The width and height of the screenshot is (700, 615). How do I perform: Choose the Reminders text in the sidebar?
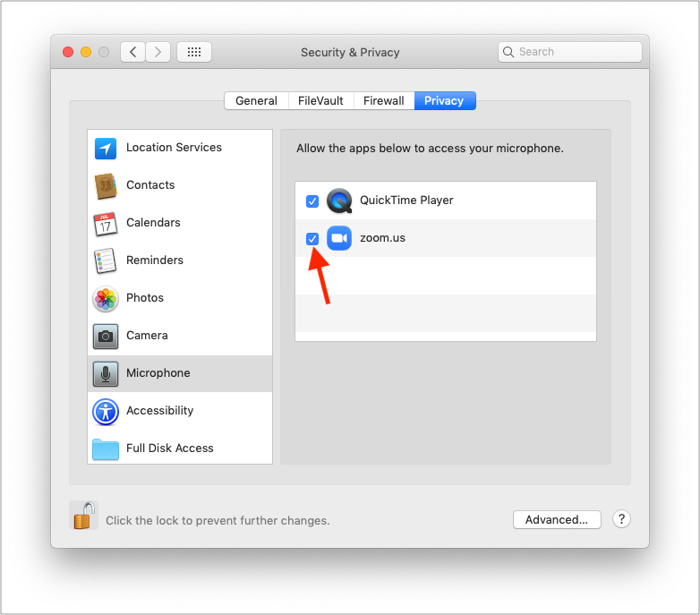click(155, 260)
